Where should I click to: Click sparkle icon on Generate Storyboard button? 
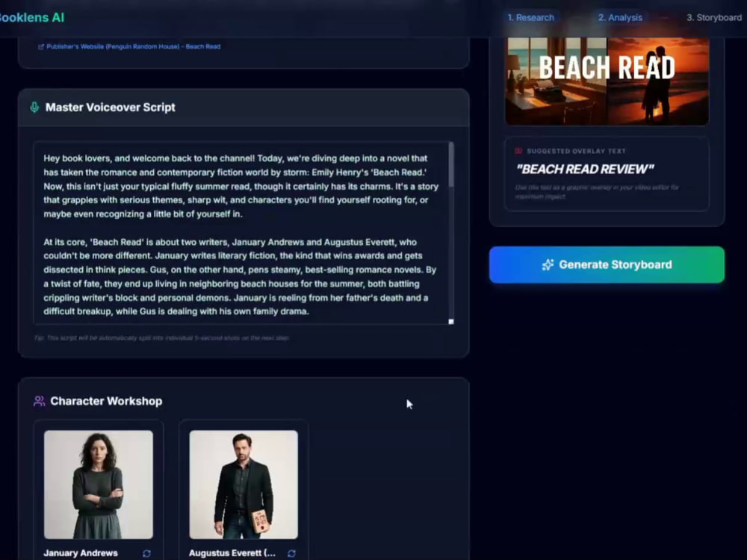(548, 265)
